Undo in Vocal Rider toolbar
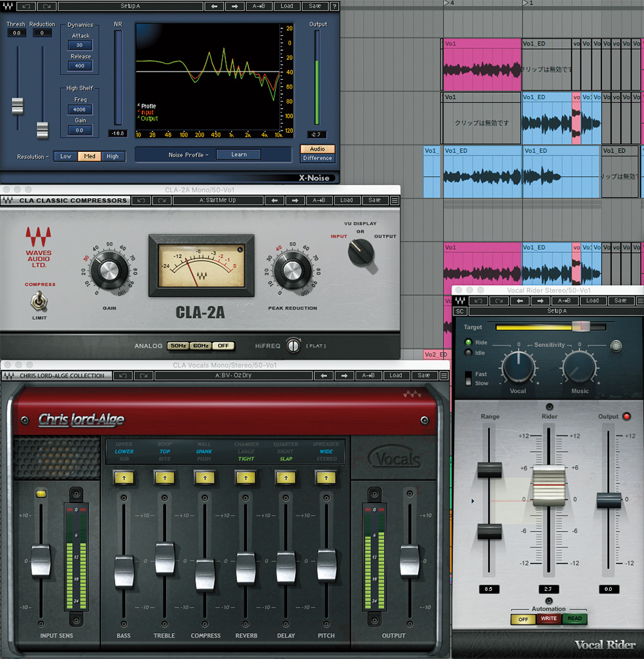This screenshot has width=644, height=659. [x=478, y=301]
